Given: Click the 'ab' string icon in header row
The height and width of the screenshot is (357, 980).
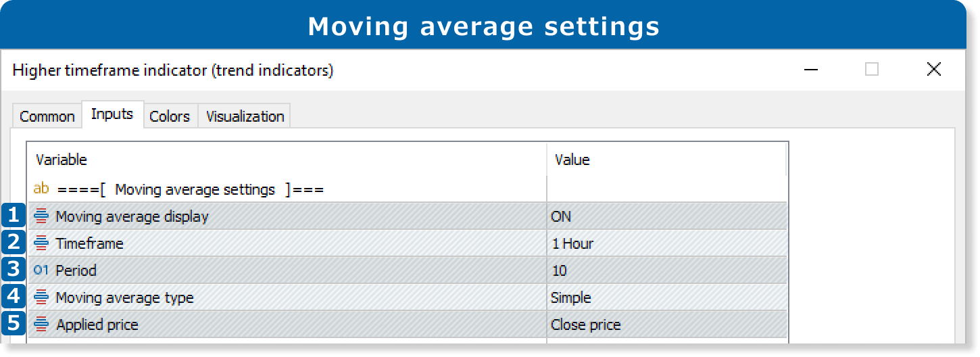Looking at the screenshot, I should 41,189.
